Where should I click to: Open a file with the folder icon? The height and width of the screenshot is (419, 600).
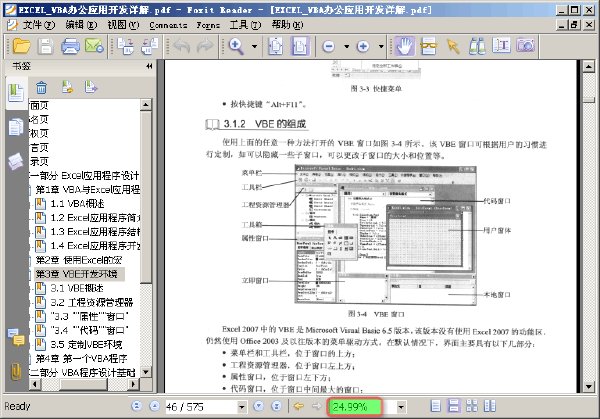coord(21,46)
